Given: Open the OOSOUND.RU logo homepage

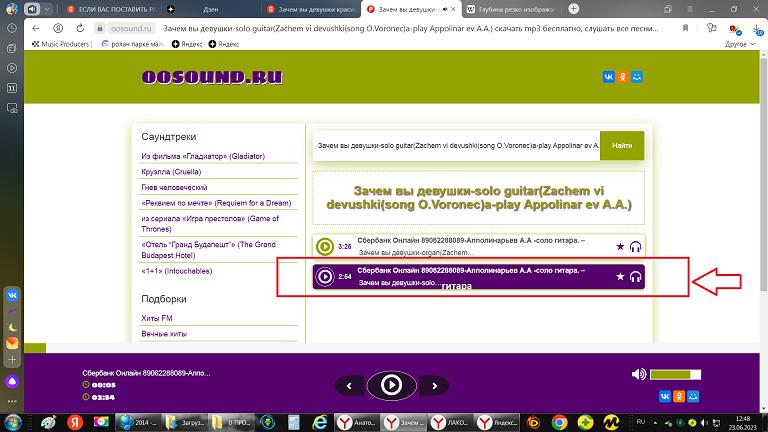Looking at the screenshot, I should (x=212, y=77).
